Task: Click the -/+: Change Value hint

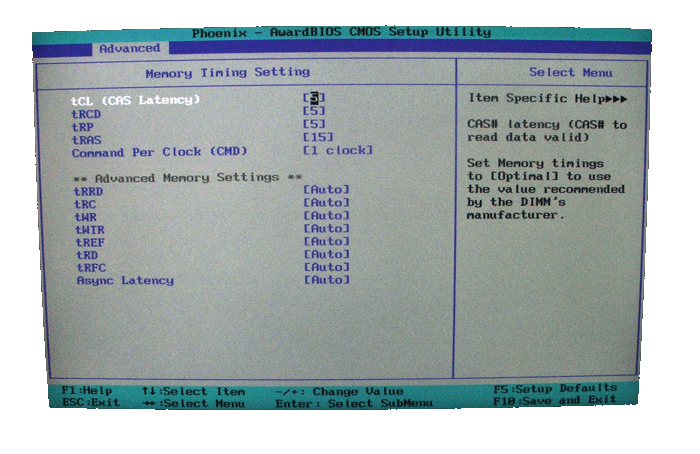Action: pyautogui.click(x=339, y=392)
